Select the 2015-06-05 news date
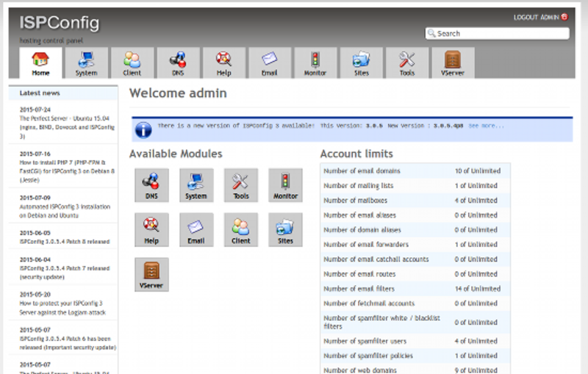 [35, 233]
